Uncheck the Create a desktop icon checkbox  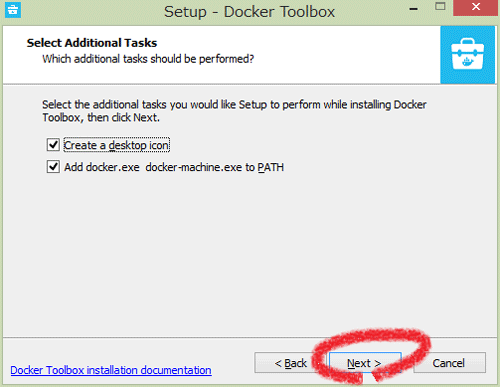53,145
